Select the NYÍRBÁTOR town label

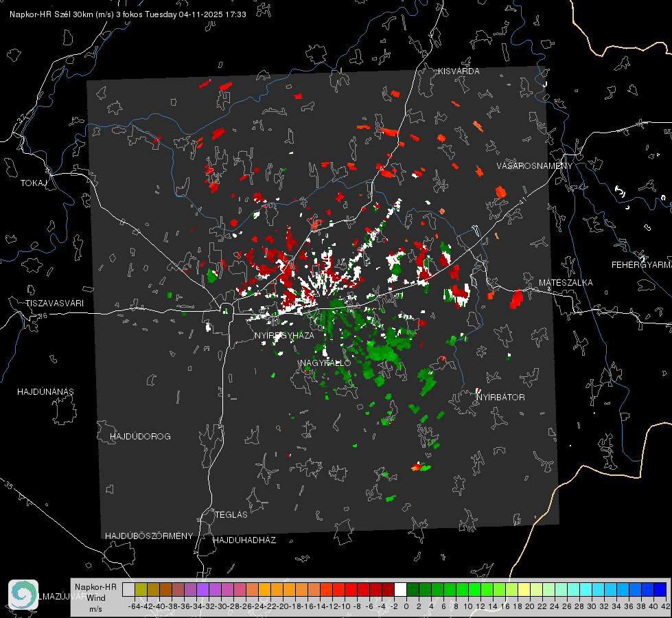[x=500, y=397]
